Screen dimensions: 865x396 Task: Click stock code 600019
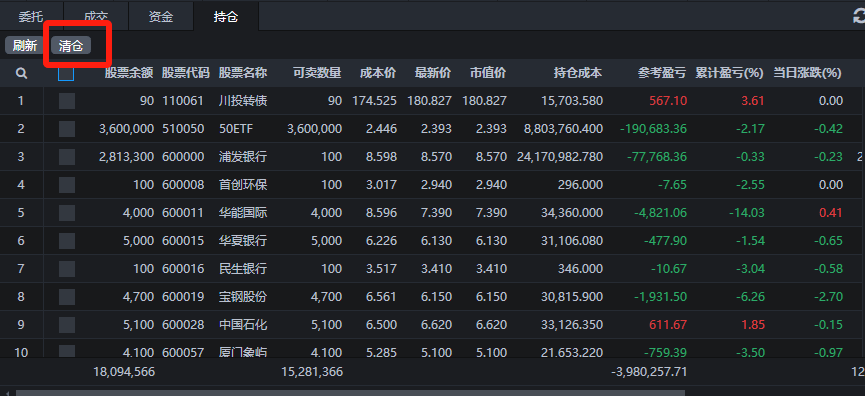(x=183, y=297)
